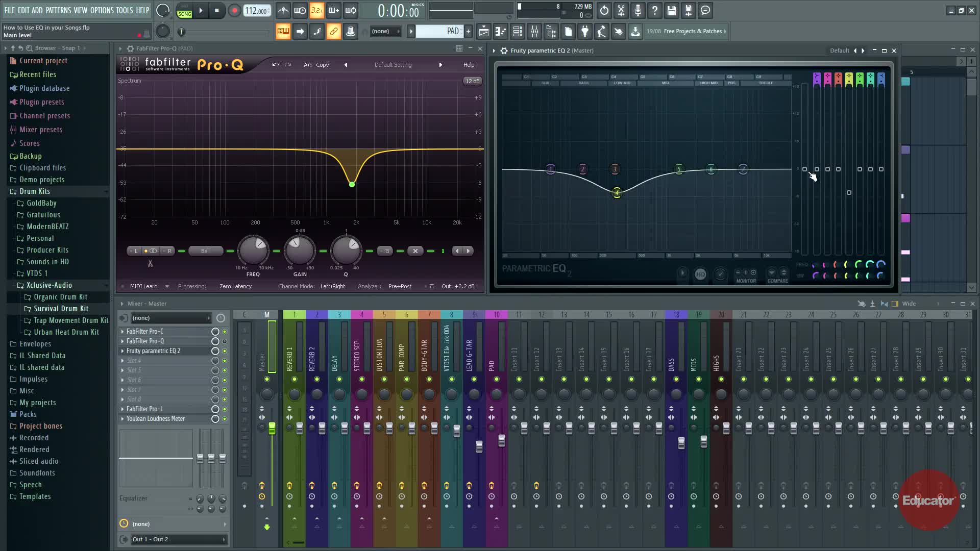Open mixer preset (none) dropdown
980x551 pixels.
[x=170, y=318]
